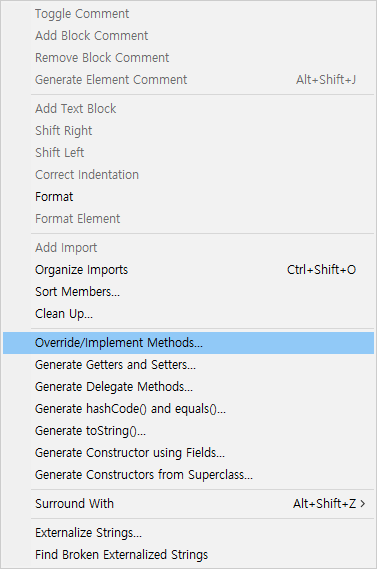Image resolution: width=377 pixels, height=569 pixels.
Task: Click the Shift Right entry
Action: [188, 131]
